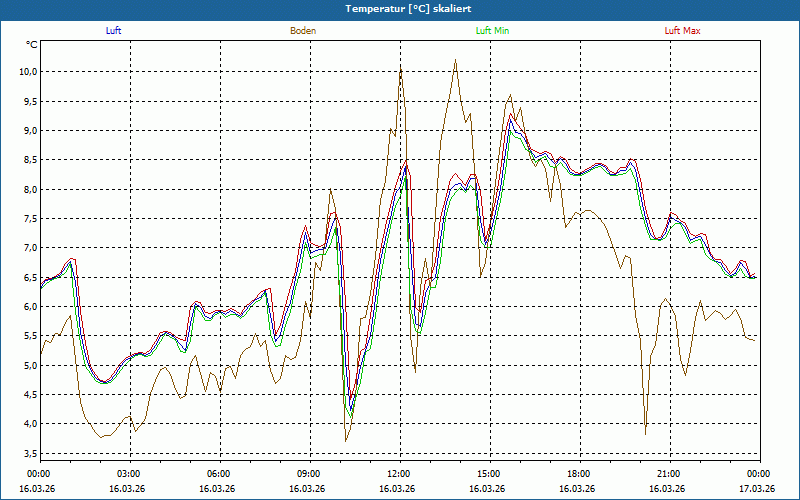Click the 09:00 time axis label
800x500 pixels.
308,474
